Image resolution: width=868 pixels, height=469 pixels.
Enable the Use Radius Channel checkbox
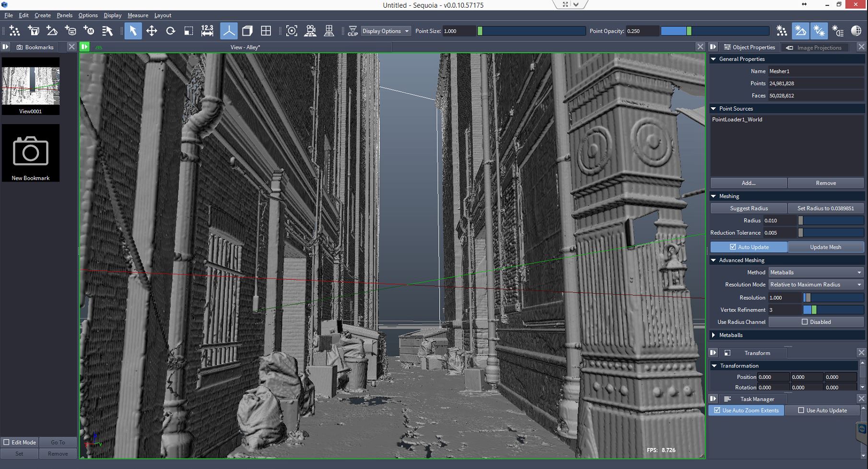coord(805,322)
